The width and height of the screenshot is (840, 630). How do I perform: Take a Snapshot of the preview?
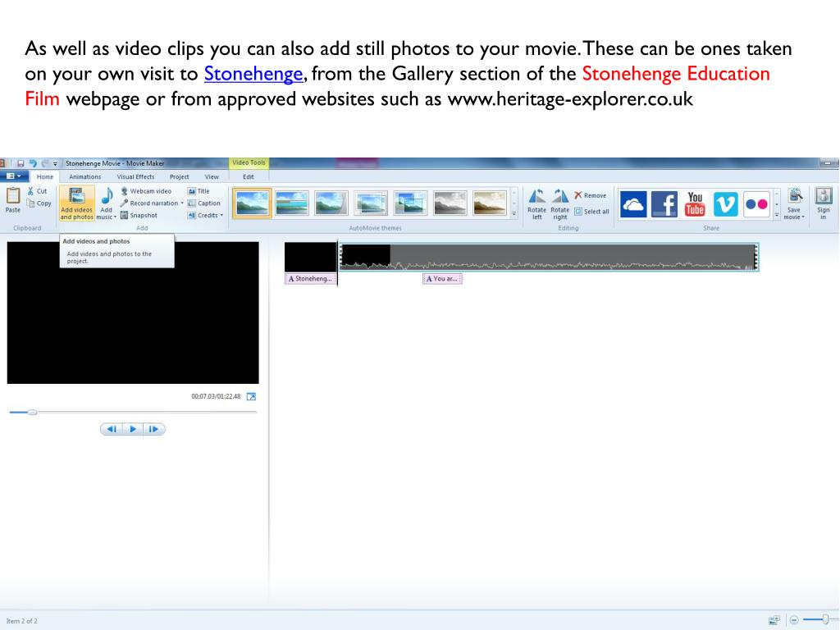click(139, 216)
